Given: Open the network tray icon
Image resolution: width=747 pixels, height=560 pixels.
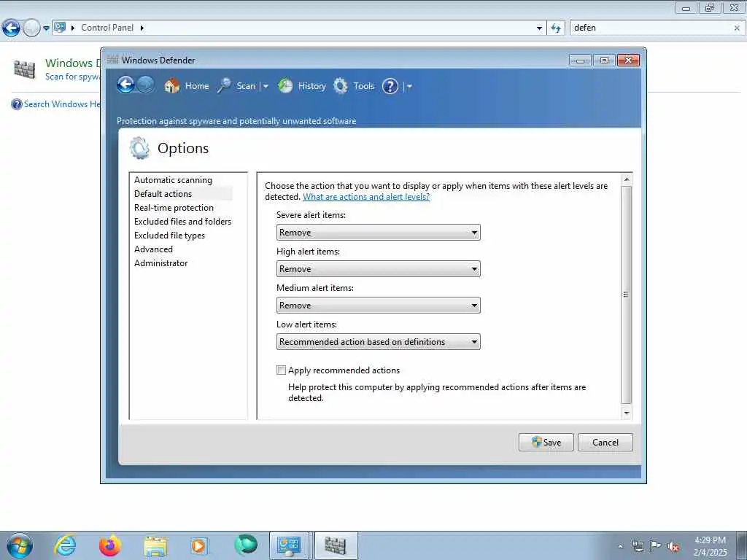Looking at the screenshot, I should [x=638, y=546].
